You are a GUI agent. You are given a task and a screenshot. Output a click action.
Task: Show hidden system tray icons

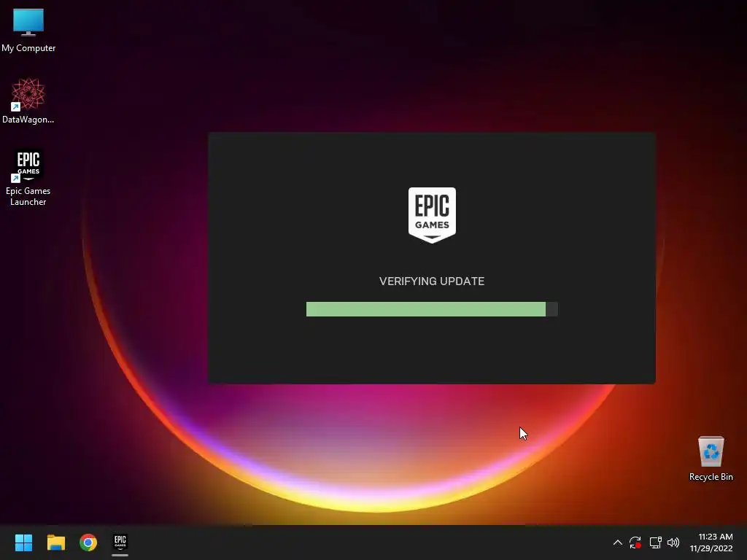pyautogui.click(x=617, y=542)
